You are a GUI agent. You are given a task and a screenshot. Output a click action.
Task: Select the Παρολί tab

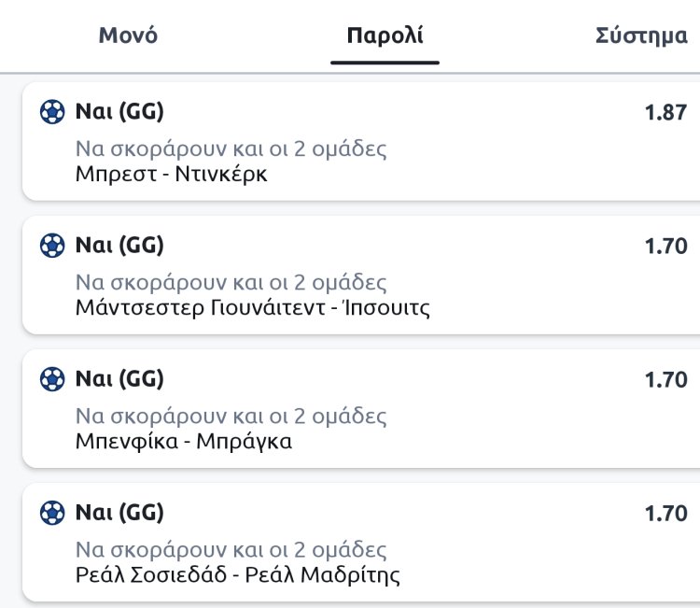click(x=385, y=36)
